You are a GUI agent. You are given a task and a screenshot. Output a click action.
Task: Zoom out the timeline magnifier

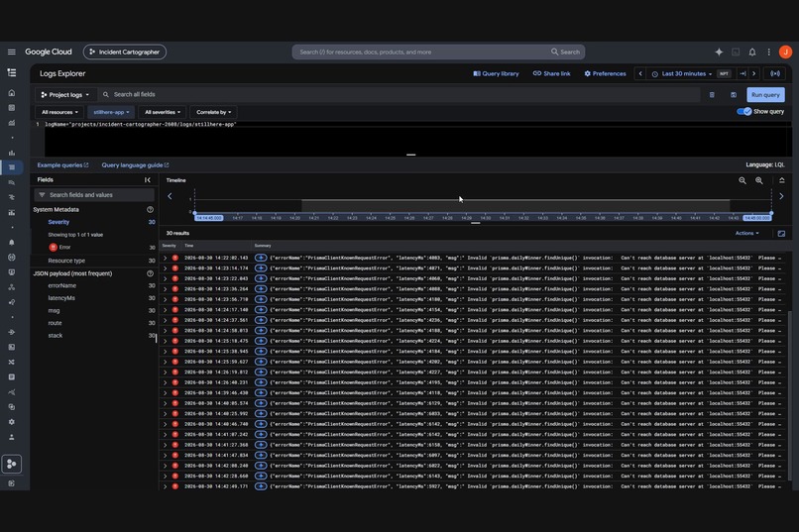tap(742, 180)
